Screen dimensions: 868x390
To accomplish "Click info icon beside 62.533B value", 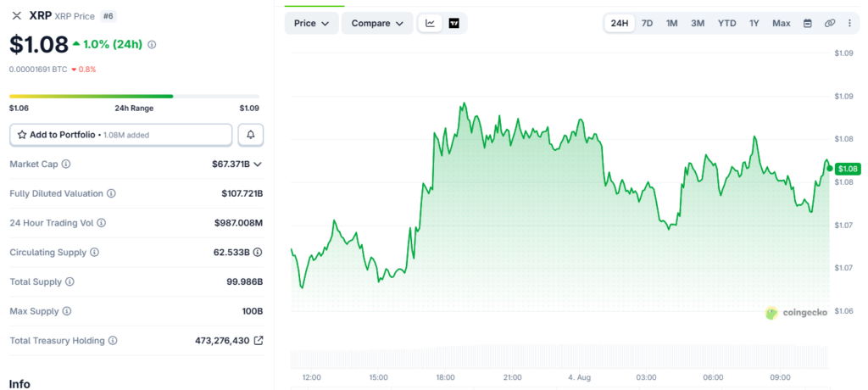I will tap(258, 252).
